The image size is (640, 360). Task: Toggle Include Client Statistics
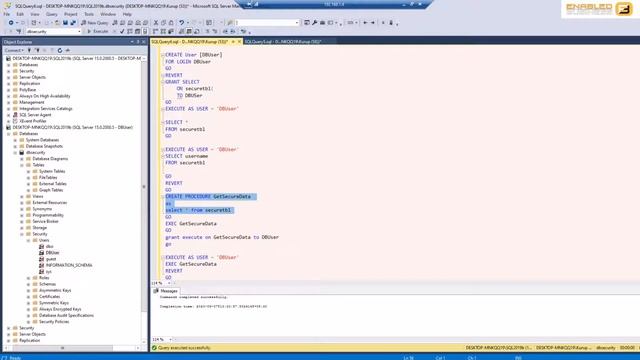171,31
